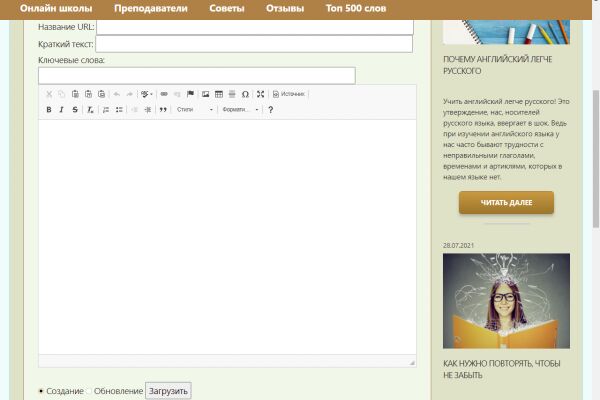The image size is (600, 400).
Task: Click the Название URL input field
Action: tap(255, 27)
